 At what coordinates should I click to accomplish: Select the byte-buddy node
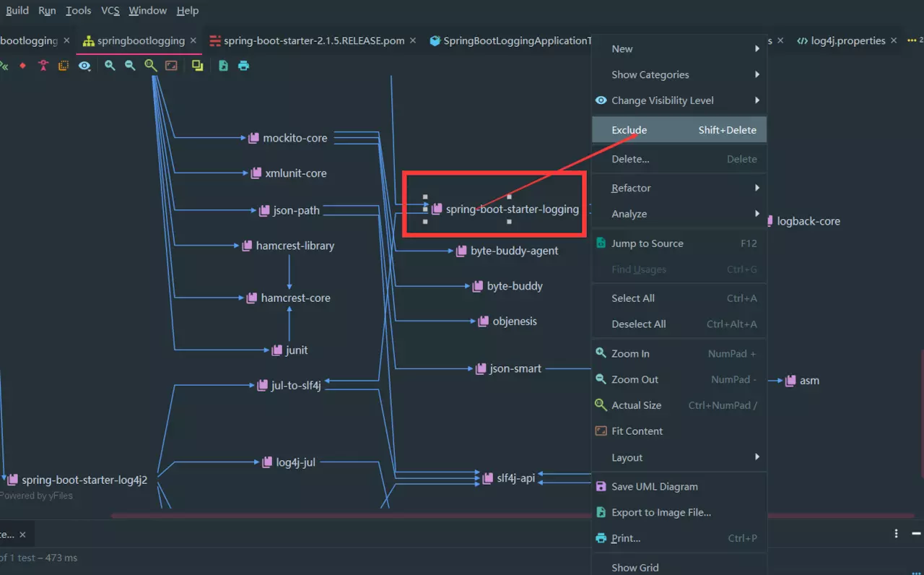507,286
